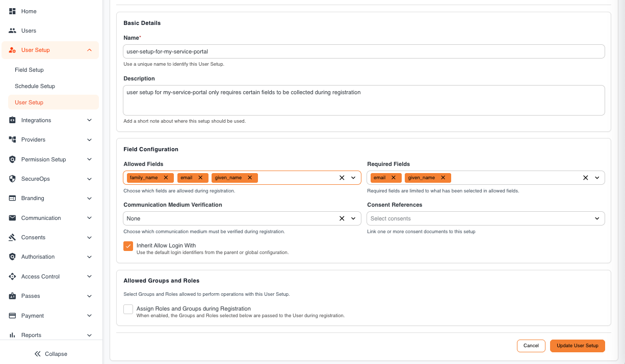Open the Communication Medium Verification dropdown arrow
This screenshot has height=364, width=625.
(x=353, y=218)
